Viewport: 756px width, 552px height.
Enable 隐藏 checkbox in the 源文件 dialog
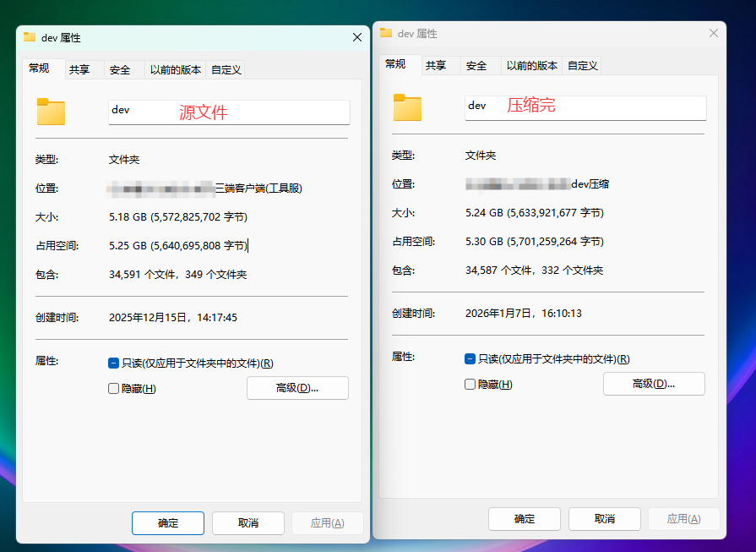pos(113,389)
